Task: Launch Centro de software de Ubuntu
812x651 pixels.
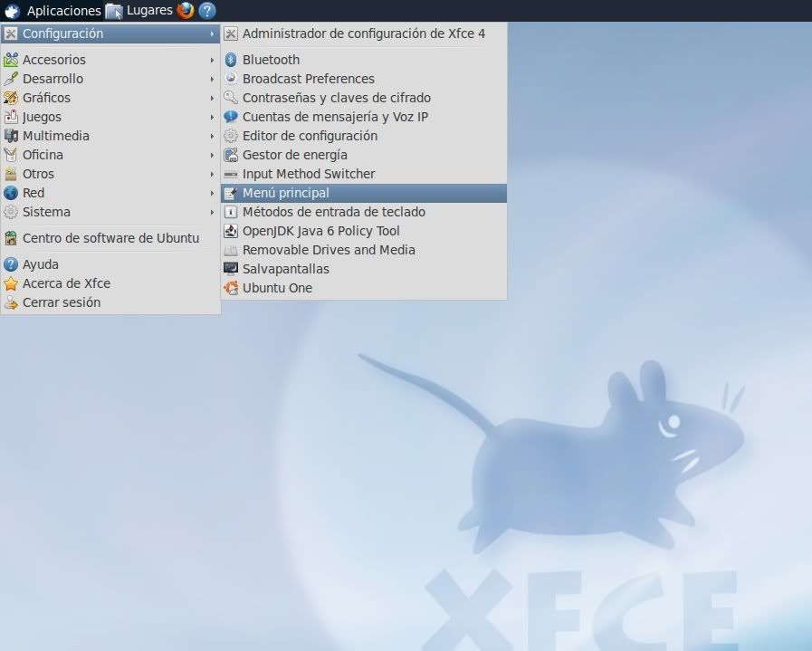Action: [x=110, y=238]
